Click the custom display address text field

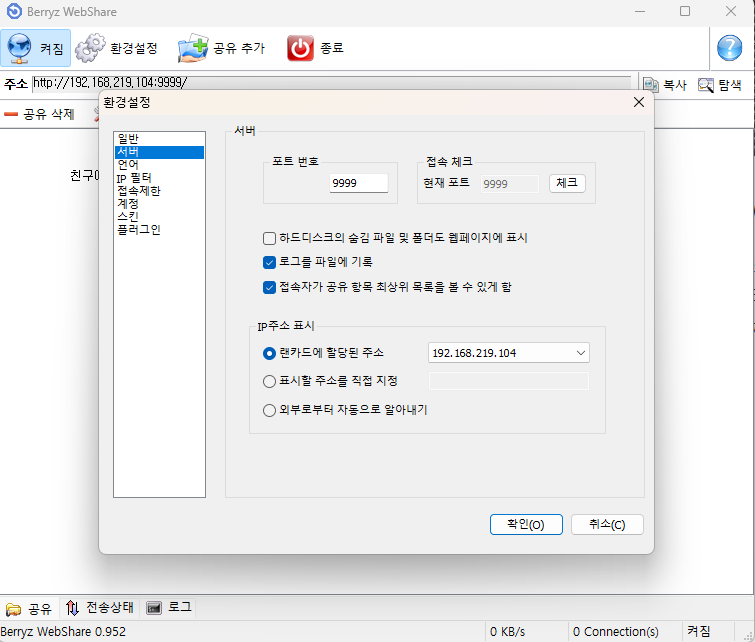click(508, 381)
